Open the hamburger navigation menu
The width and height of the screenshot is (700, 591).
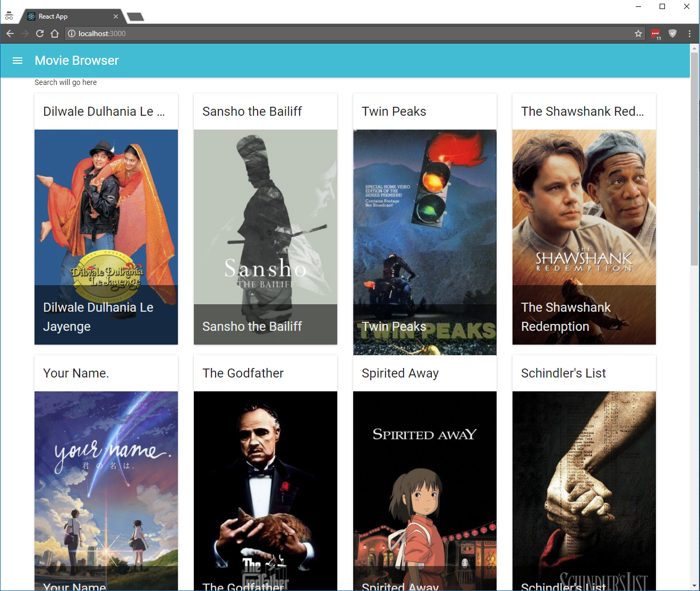point(18,60)
